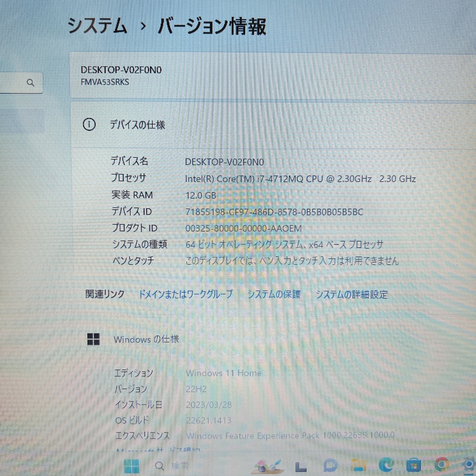This screenshot has height=476, width=476.
Task: Collapse the Windows の仕様 section header
Action: [x=273, y=339]
